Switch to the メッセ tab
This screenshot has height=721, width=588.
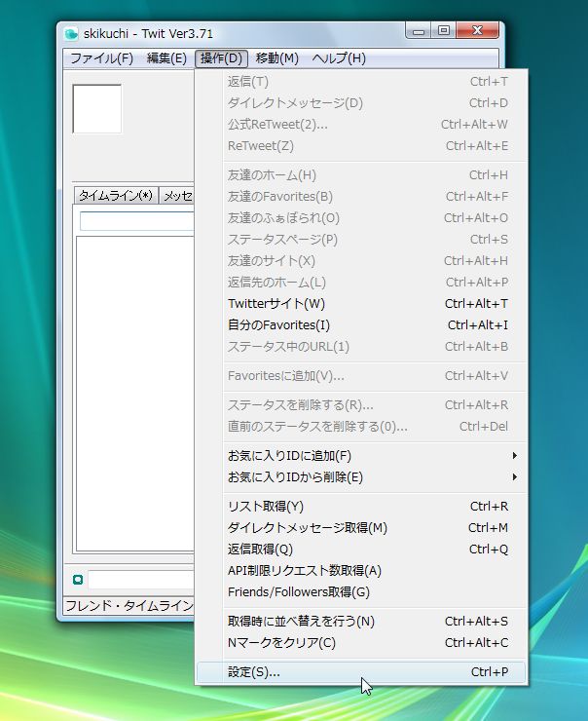pyautogui.click(x=177, y=197)
